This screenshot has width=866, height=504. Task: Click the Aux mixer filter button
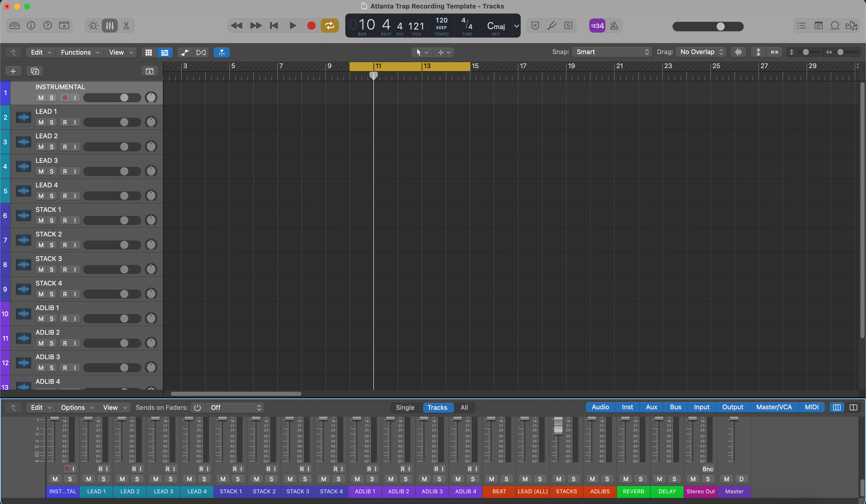(651, 407)
